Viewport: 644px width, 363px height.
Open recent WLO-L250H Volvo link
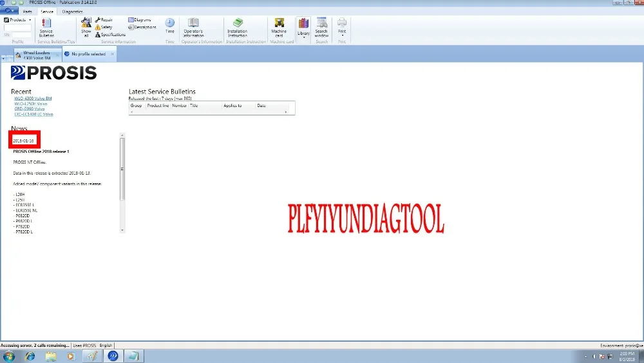[31, 104]
